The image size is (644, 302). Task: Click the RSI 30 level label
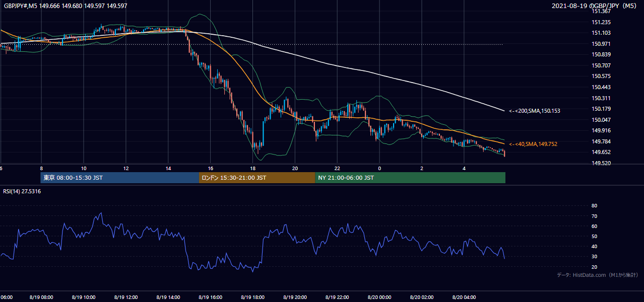(594, 257)
